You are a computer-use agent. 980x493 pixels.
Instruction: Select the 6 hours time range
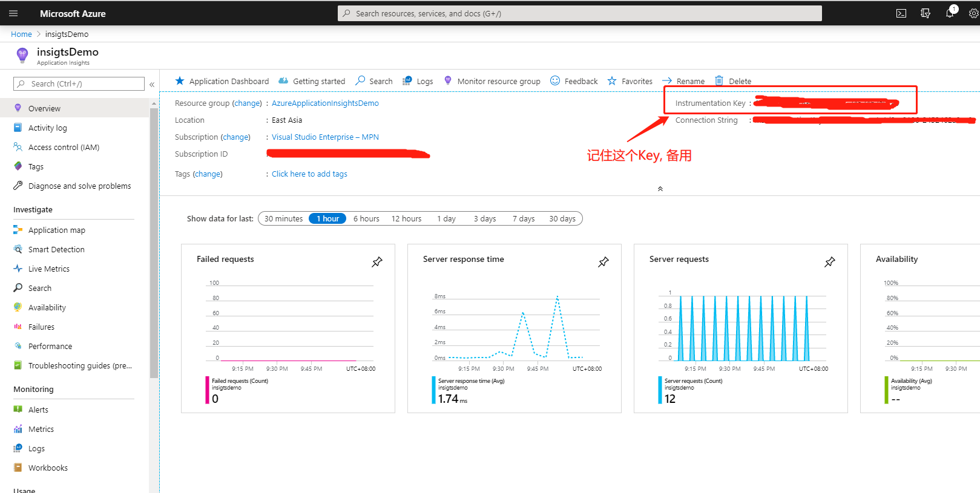tap(366, 218)
